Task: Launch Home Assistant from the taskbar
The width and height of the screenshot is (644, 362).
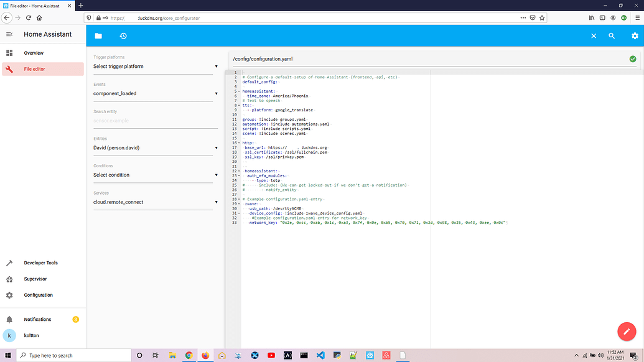Action: (222, 355)
